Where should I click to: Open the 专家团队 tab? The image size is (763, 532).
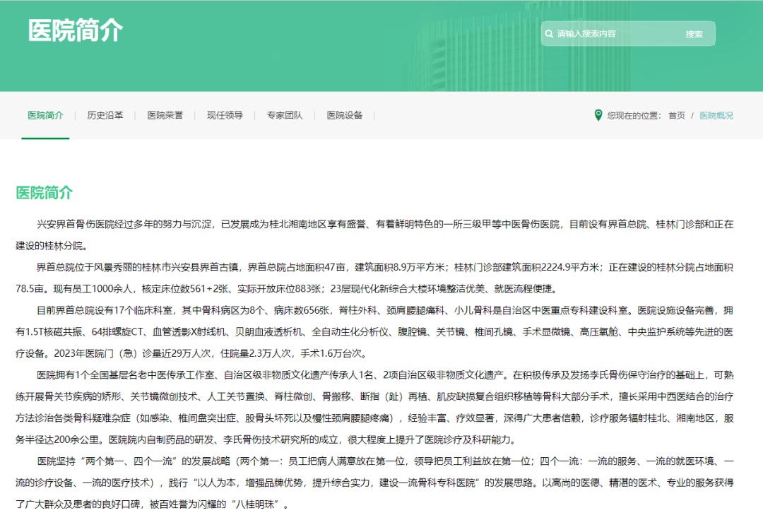click(285, 115)
